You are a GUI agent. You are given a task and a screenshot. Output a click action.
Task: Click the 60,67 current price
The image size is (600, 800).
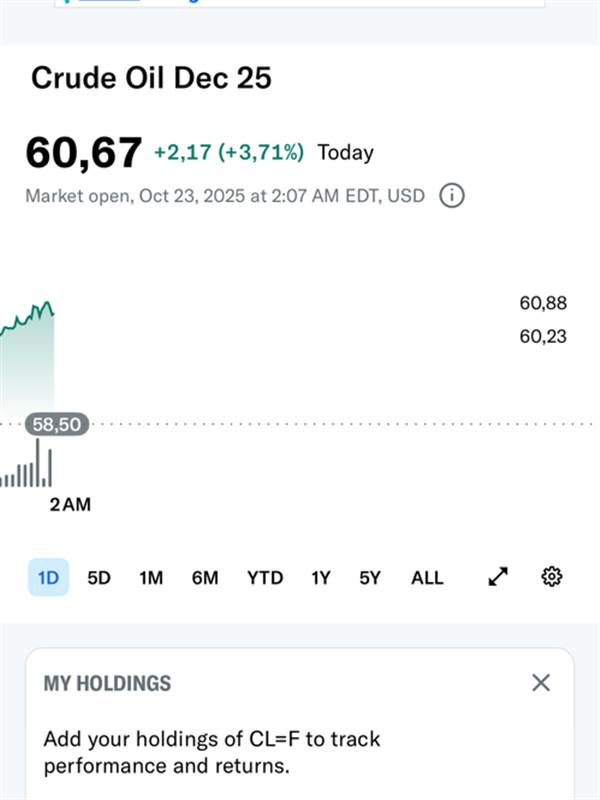coord(84,152)
